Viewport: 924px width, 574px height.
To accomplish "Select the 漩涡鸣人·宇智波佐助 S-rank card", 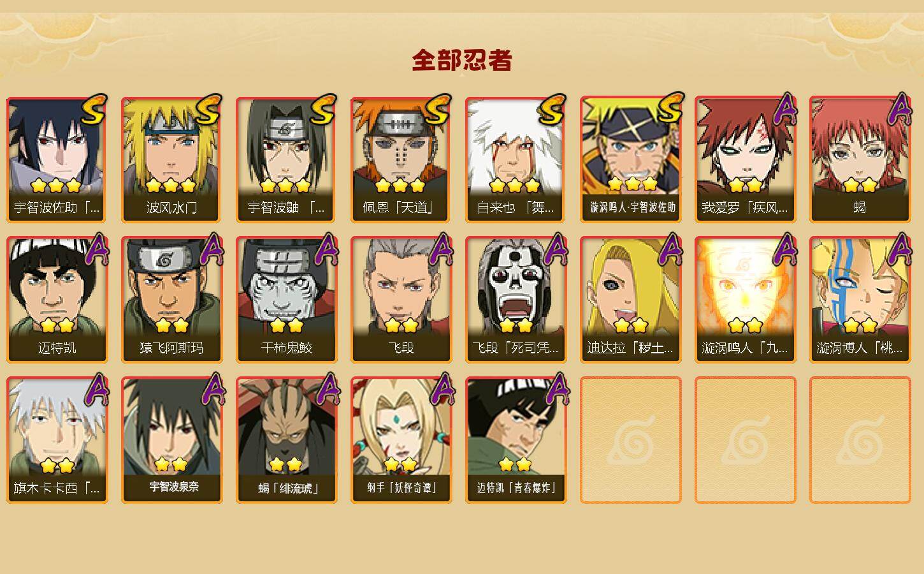I will tap(630, 159).
